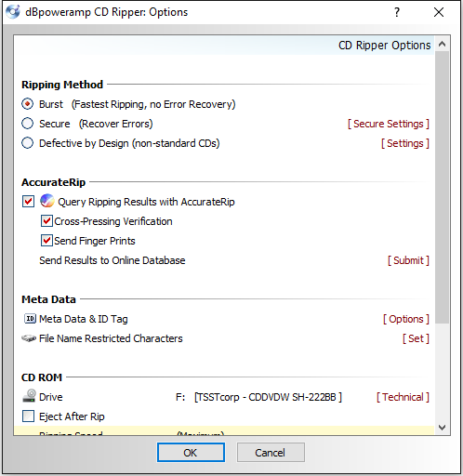Click the question mark help button

tap(397, 12)
